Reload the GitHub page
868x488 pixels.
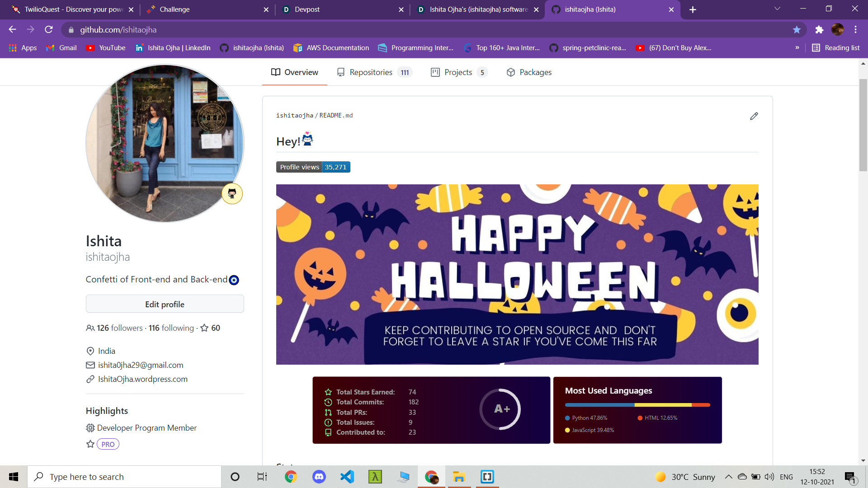point(49,30)
